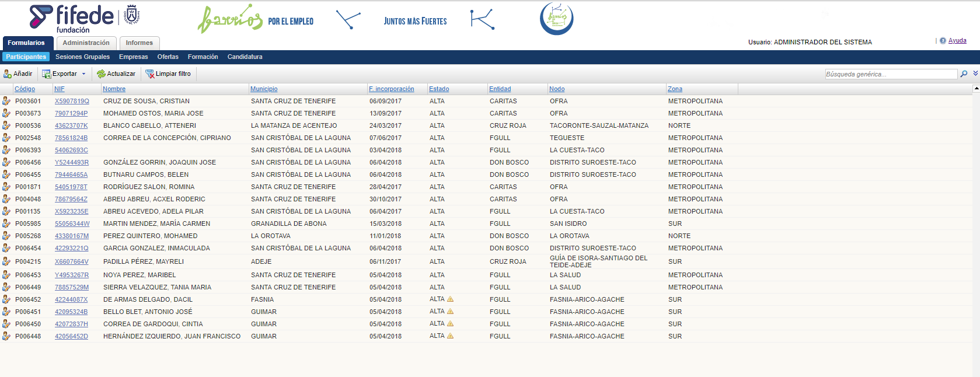Open the Exportar dropdown arrow
Viewport: 980px width, 377px height.
click(x=83, y=74)
